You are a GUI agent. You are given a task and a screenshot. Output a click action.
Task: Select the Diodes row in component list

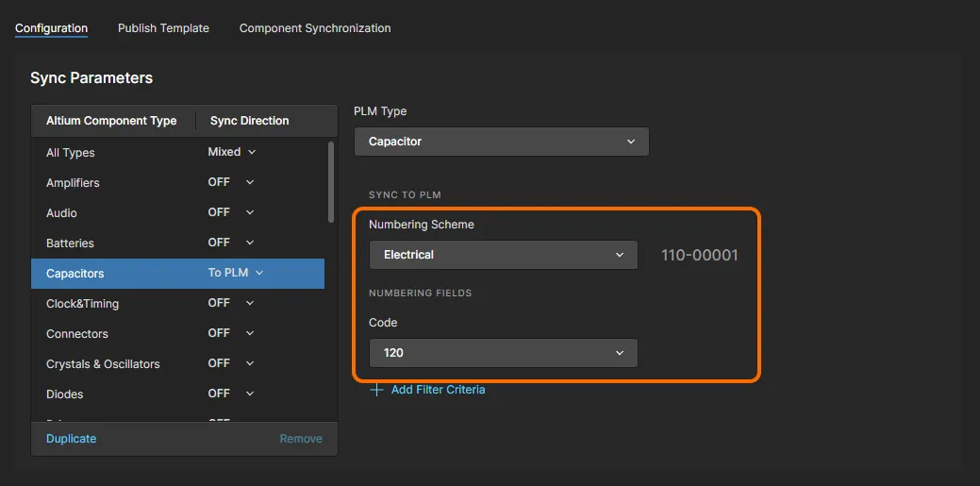[x=65, y=394]
